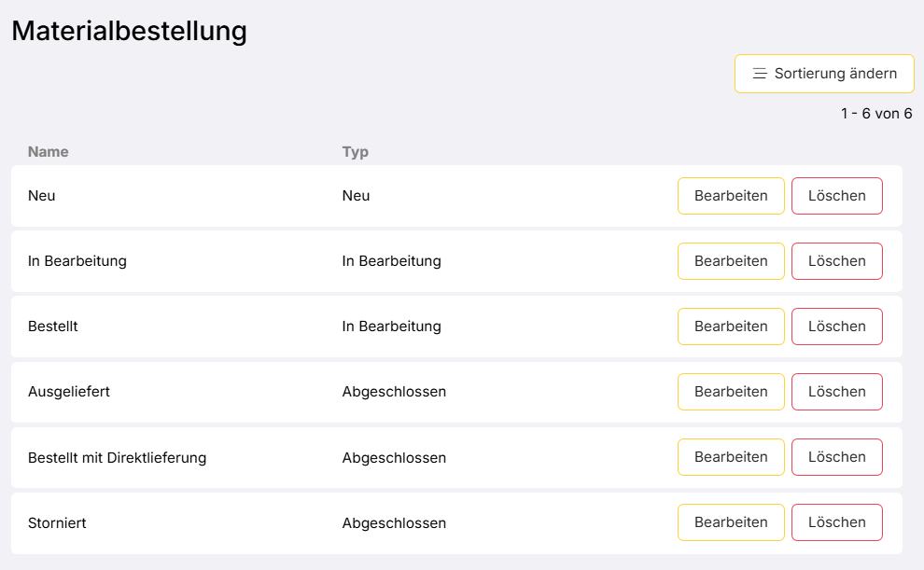Image resolution: width=924 pixels, height=570 pixels.
Task: Click the Materialbestellung page heading
Action: pyautogui.click(x=129, y=31)
